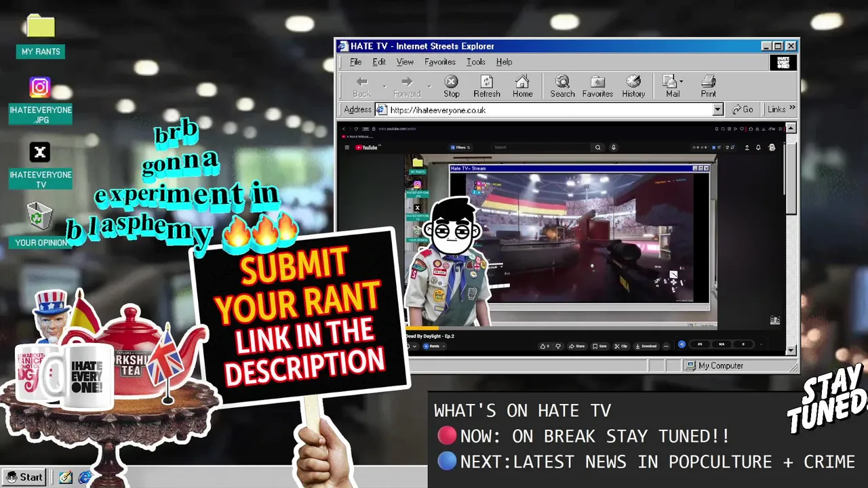Screen dimensions: 868x488
Task: Click the Share button under video
Action: coord(576,346)
